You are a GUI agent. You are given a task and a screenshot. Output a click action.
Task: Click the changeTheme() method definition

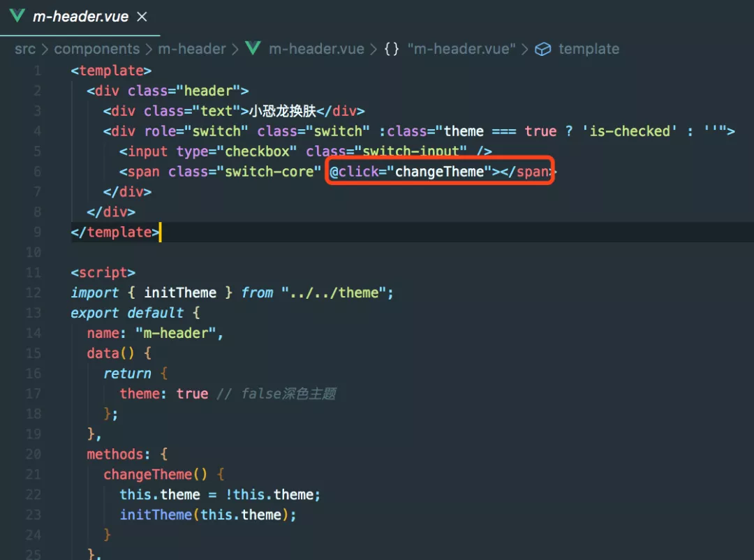click(155, 474)
